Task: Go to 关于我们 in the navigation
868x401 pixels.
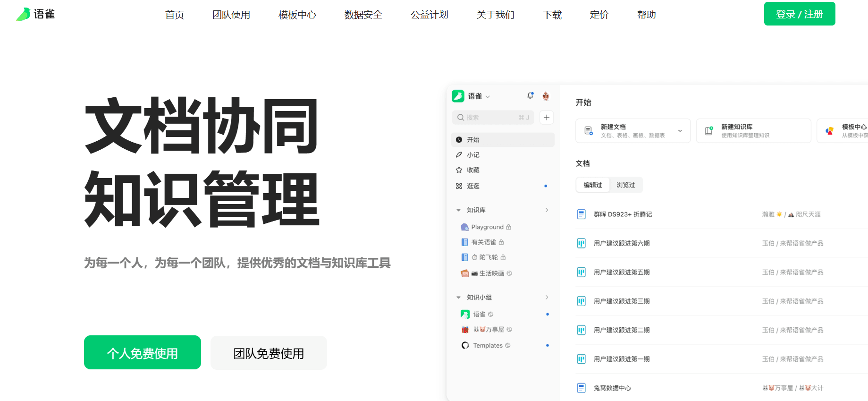Action: pyautogui.click(x=496, y=15)
